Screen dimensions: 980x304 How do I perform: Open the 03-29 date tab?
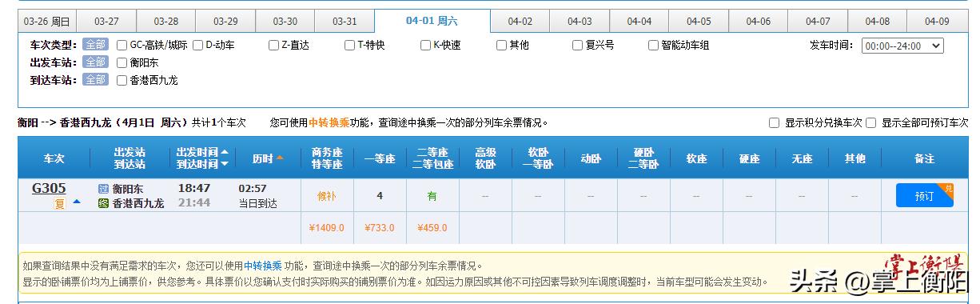(x=225, y=21)
